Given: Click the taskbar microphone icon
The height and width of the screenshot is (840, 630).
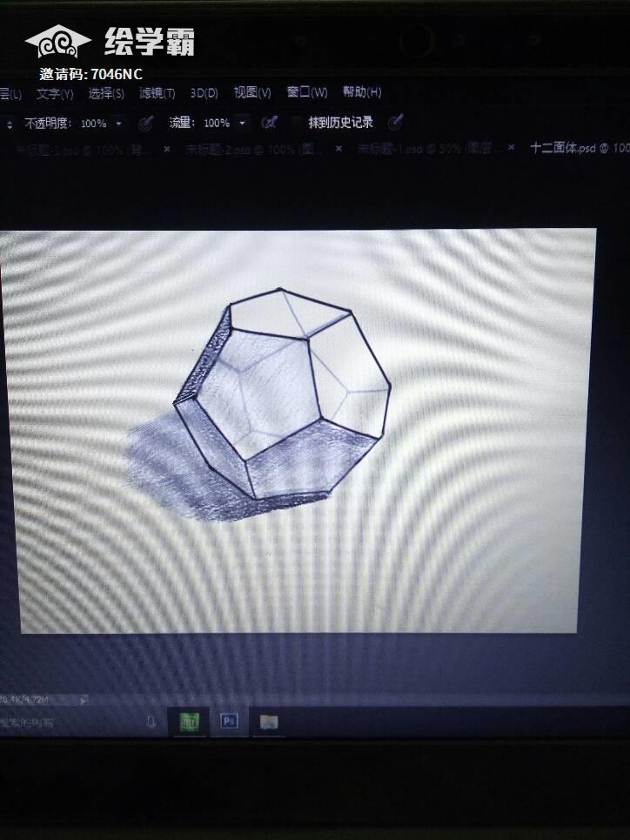Looking at the screenshot, I should click(x=151, y=722).
